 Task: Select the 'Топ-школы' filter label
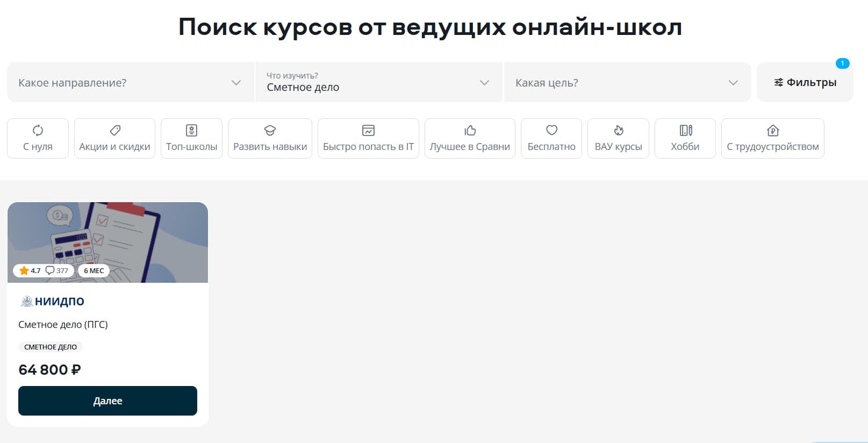click(191, 147)
